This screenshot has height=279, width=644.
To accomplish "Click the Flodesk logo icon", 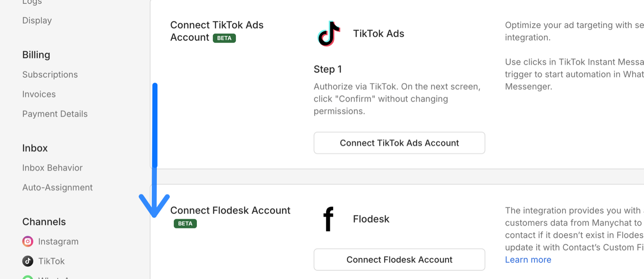I will (328, 219).
